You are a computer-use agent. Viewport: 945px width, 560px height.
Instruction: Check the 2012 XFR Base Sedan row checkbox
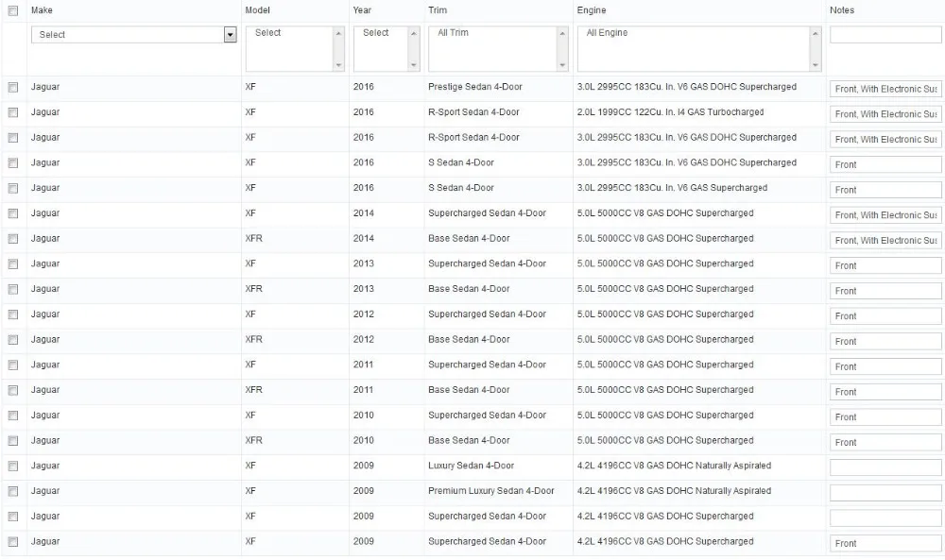pos(12,340)
